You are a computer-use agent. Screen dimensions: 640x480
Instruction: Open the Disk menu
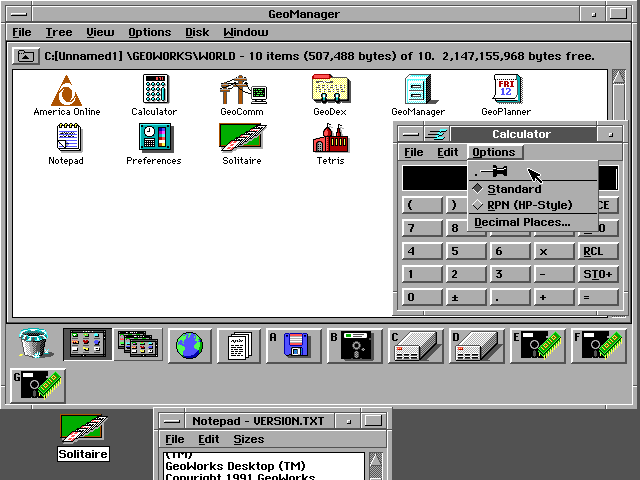(x=197, y=32)
